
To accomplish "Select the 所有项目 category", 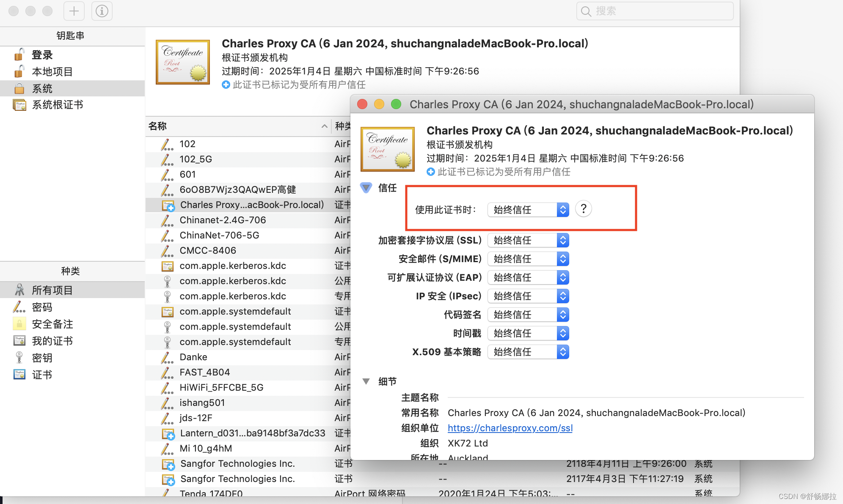I will pyautogui.click(x=72, y=290).
